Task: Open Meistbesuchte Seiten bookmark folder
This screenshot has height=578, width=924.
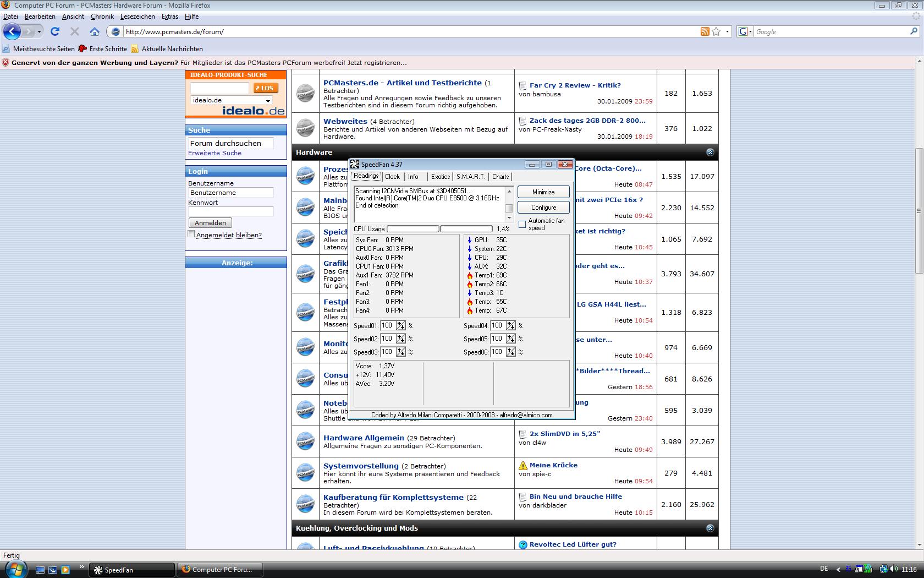Action: [x=38, y=49]
